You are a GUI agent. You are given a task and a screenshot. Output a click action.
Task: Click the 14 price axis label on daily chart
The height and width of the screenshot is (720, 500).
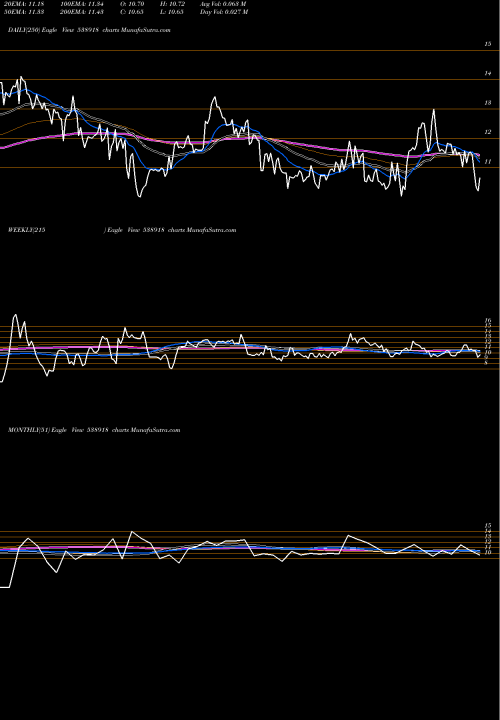click(488, 73)
